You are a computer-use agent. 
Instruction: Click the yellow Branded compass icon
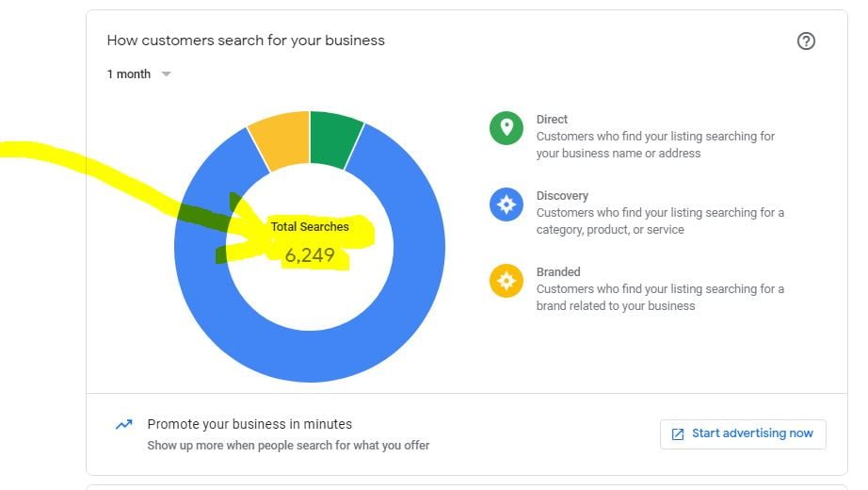click(506, 281)
